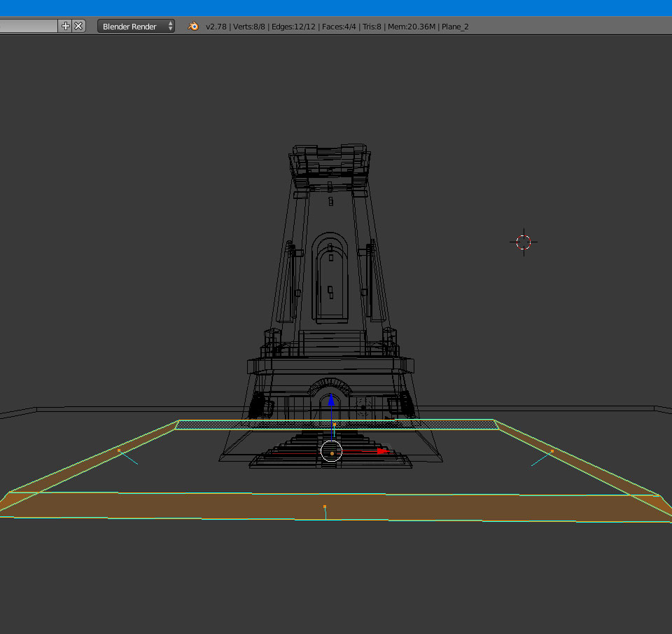The height and width of the screenshot is (634, 672).
Task: Open the Blender Render engine dropdown
Action: [133, 26]
